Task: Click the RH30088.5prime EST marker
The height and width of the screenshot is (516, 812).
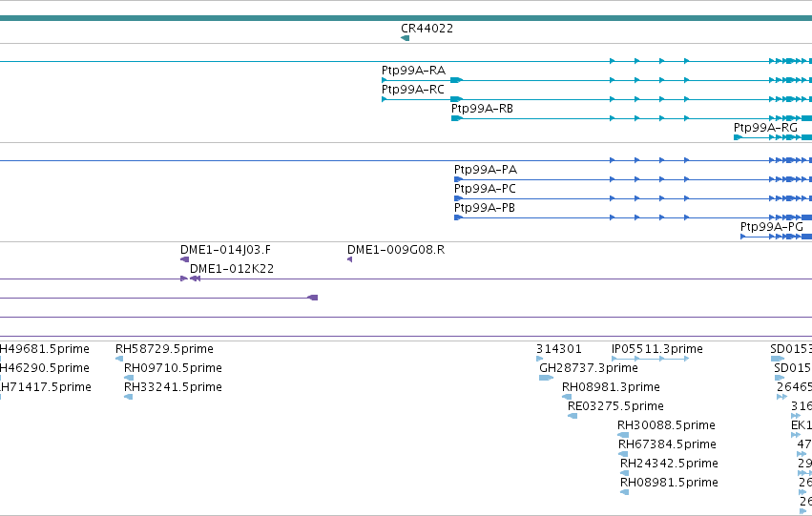Action: tap(623, 435)
